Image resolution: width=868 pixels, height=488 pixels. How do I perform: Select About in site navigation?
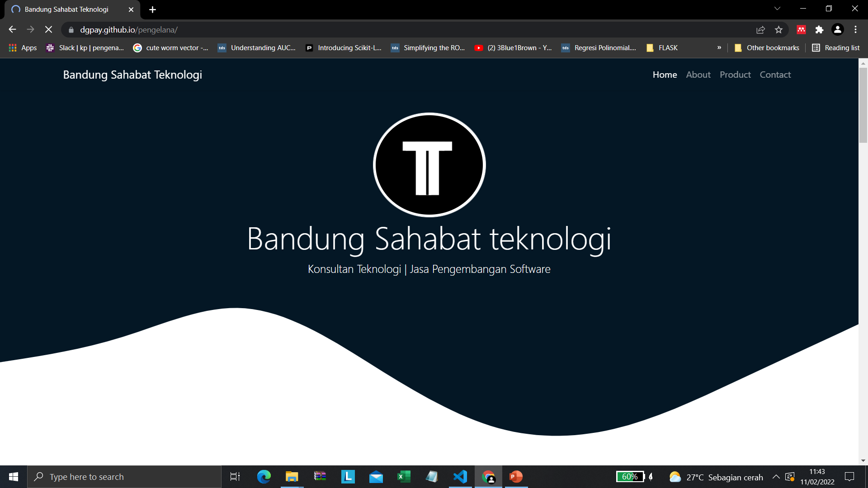pyautogui.click(x=698, y=75)
